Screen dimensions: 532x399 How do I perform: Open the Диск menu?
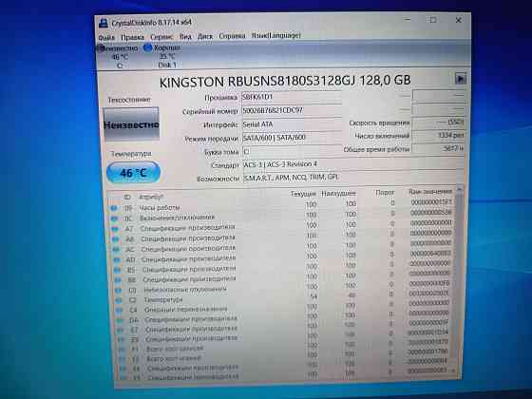pos(205,36)
